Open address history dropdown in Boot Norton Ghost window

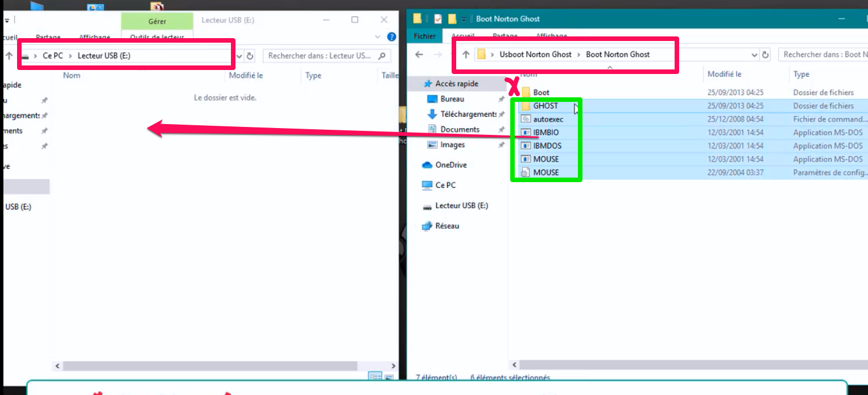pyautogui.click(x=755, y=55)
